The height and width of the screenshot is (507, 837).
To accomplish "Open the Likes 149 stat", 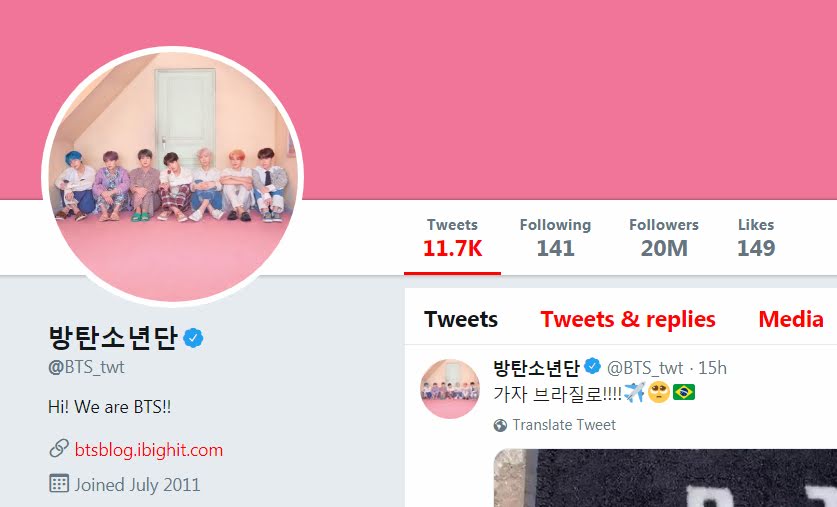I will (x=756, y=238).
